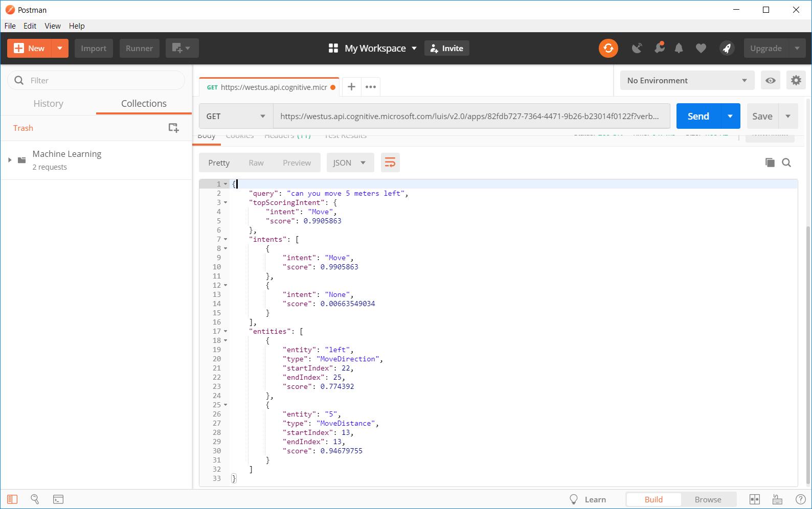Click the heart icon in the header
Image resolution: width=812 pixels, height=509 pixels.
coord(701,48)
